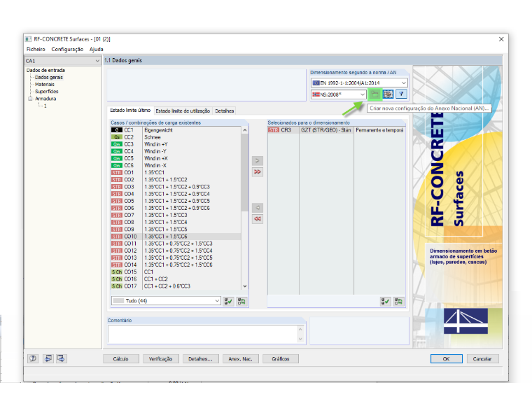This screenshot has height=399, width=532.
Task: Click the Verificação button
Action: coord(161,359)
